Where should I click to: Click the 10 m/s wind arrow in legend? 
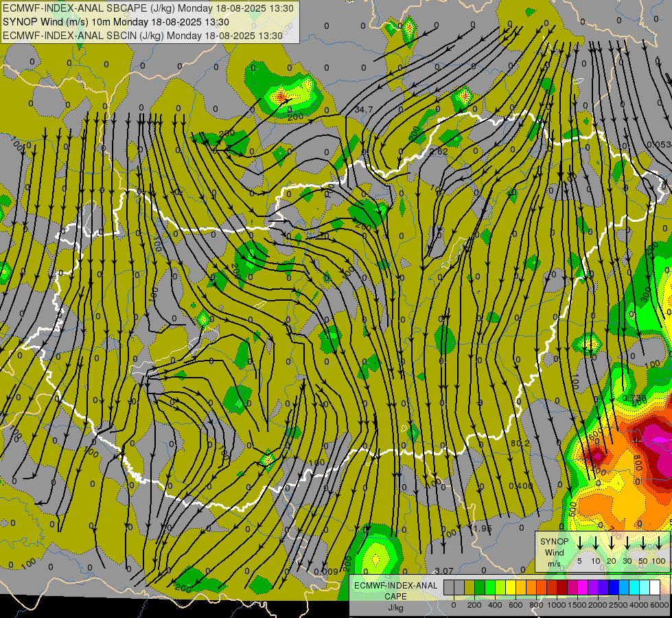click(x=595, y=543)
